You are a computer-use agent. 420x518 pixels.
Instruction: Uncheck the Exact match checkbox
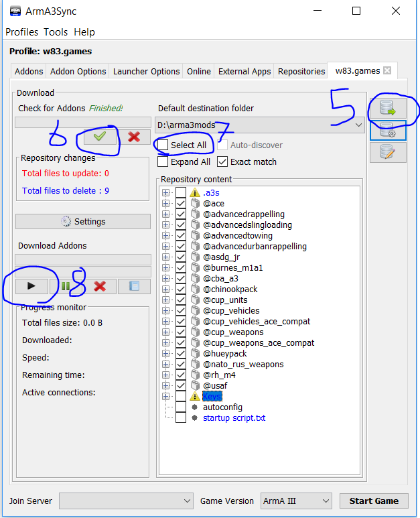tap(222, 161)
